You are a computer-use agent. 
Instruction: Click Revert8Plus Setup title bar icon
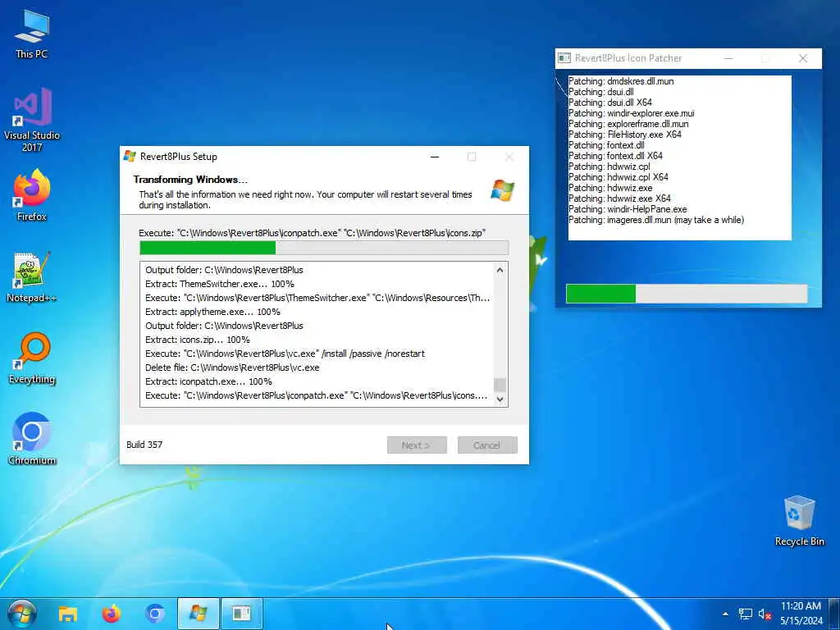point(130,157)
